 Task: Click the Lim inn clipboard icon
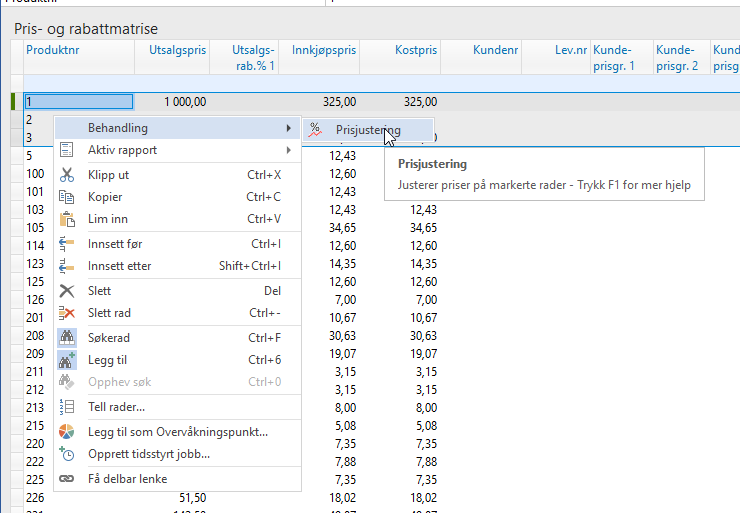click(67, 219)
